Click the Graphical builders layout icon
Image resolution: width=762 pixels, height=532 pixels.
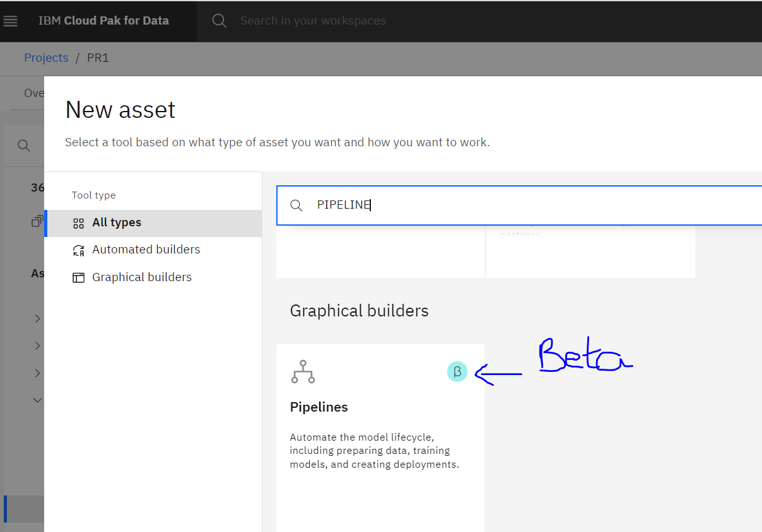[78, 278]
